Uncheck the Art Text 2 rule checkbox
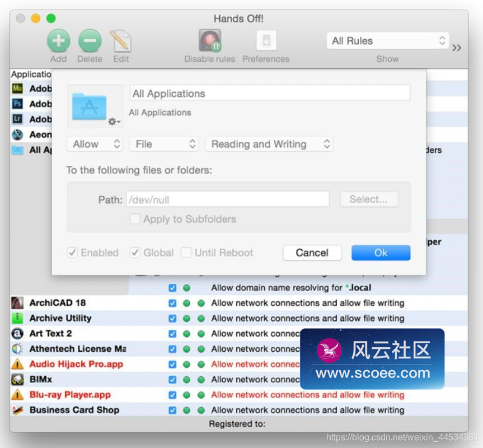This screenshot has height=448, width=483. 172,334
